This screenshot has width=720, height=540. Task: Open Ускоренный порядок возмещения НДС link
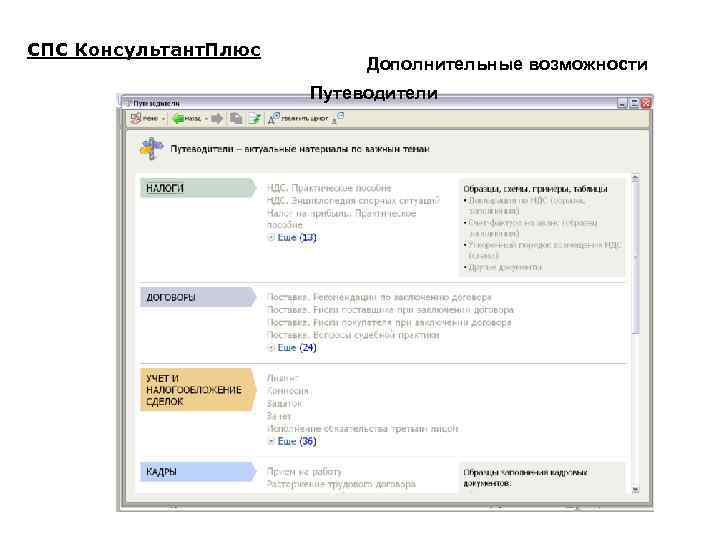(x=544, y=250)
